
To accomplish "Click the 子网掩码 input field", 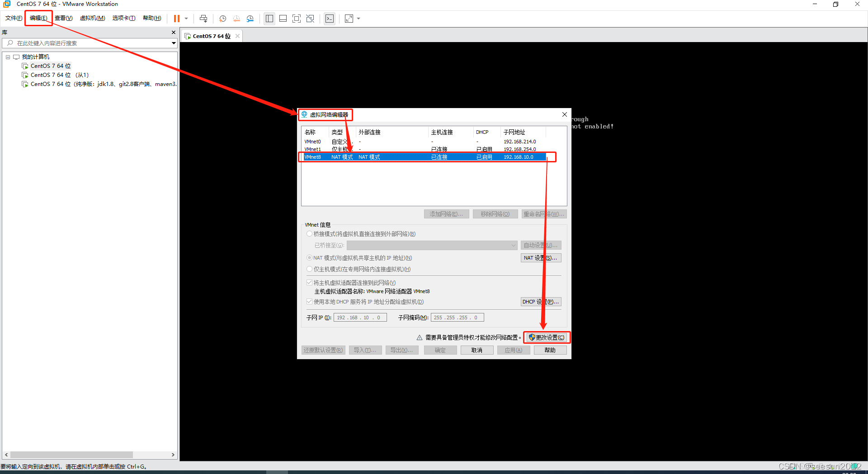I will pyautogui.click(x=457, y=318).
